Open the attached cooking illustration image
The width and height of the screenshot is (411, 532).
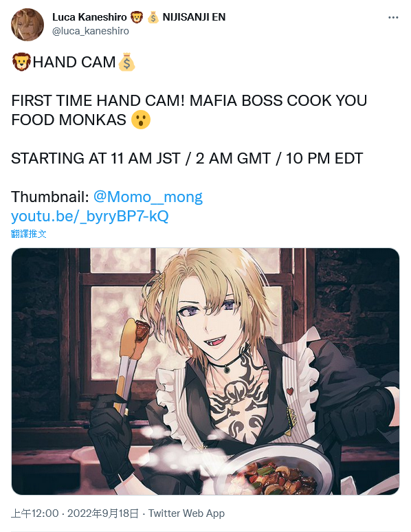(x=205, y=371)
